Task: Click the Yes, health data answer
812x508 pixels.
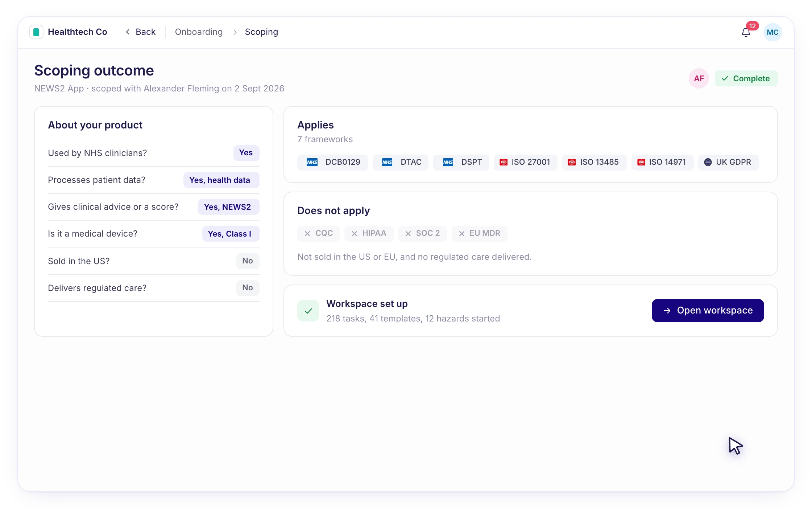Action: [x=221, y=180]
